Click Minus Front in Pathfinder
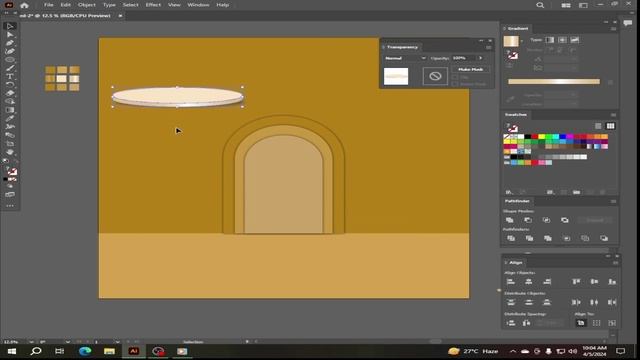This screenshot has height=360, width=640. tap(528, 220)
